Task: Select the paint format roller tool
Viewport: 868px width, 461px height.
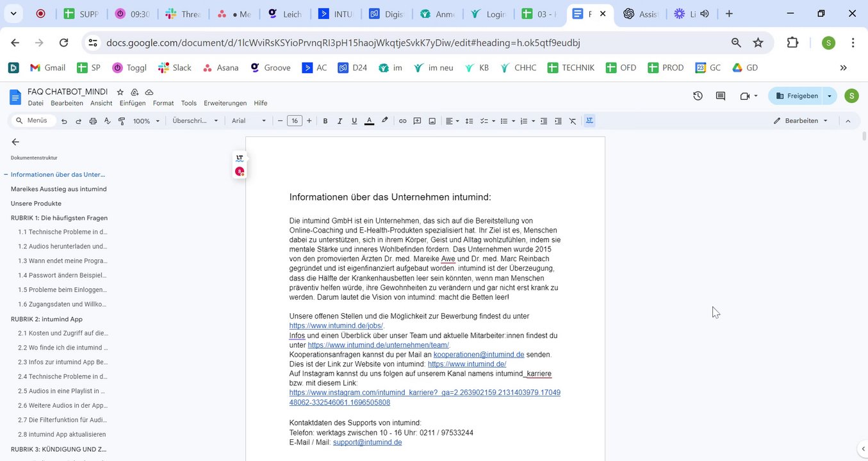Action: pyautogui.click(x=122, y=121)
